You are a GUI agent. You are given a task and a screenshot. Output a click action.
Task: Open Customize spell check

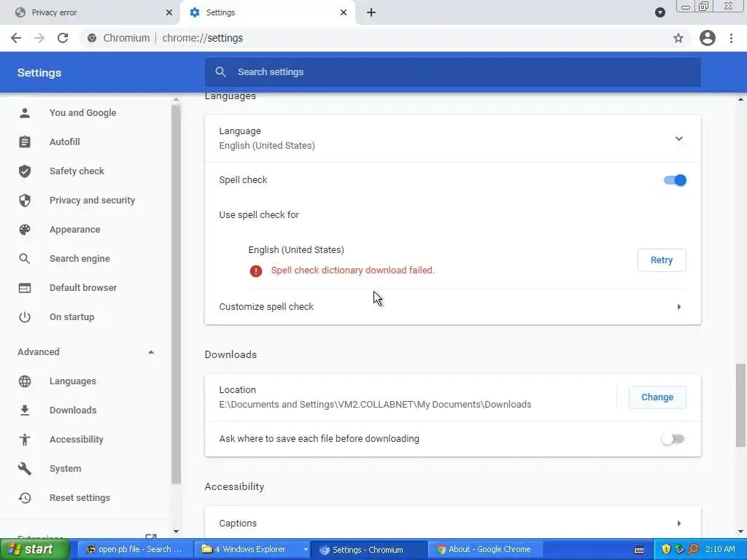(452, 307)
